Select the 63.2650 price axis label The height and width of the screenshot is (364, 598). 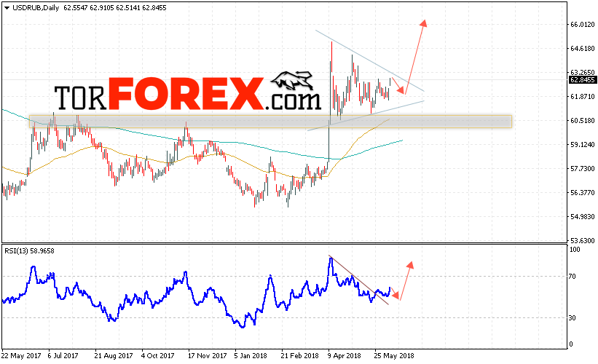(583, 72)
